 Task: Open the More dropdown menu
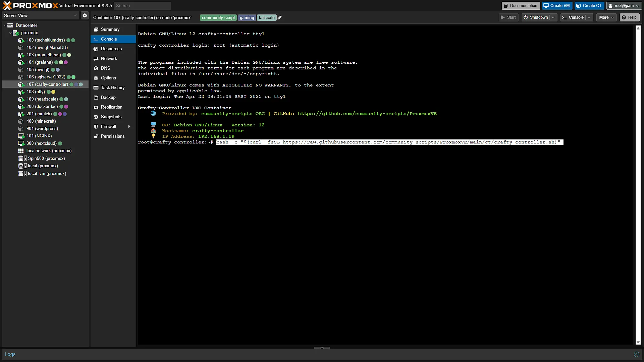(606, 17)
